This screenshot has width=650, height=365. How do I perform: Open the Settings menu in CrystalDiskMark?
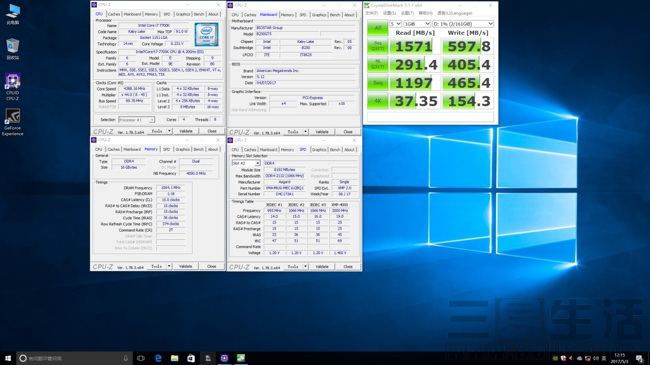pos(389,13)
